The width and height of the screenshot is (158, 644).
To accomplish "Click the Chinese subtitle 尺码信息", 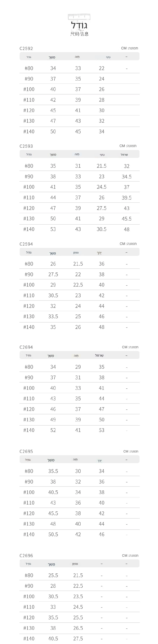I will pyautogui.click(x=79, y=34).
